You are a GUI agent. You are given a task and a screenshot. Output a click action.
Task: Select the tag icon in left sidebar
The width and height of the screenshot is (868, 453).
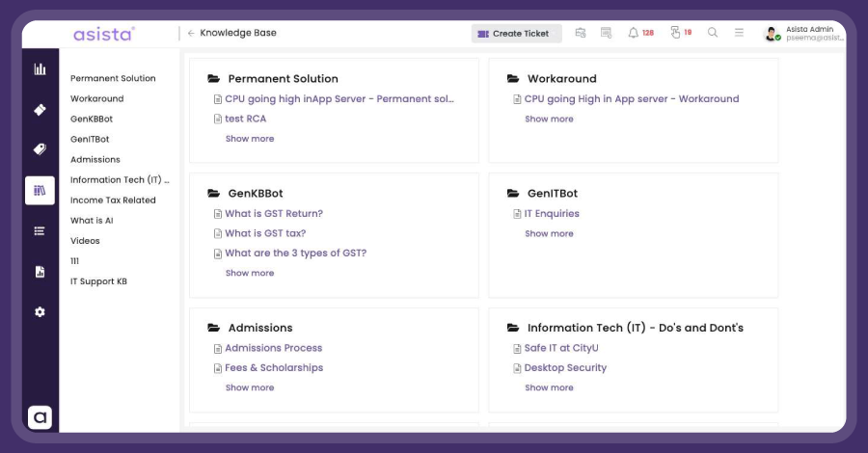pos(40,149)
